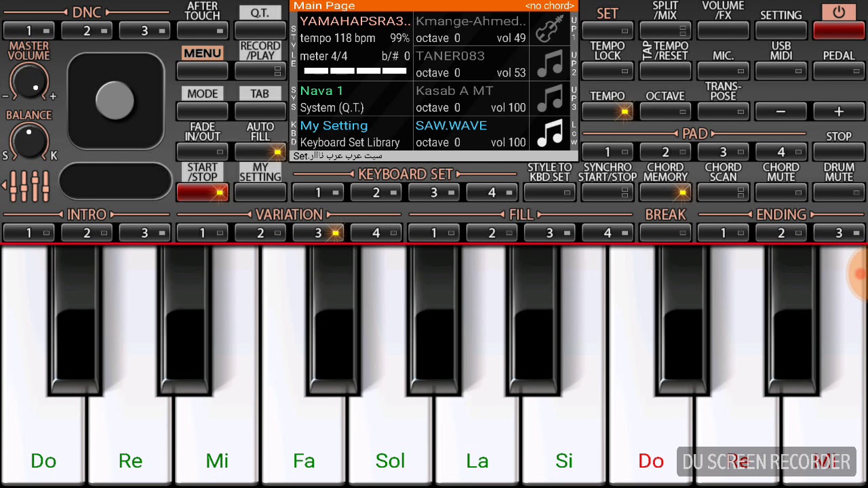Toggle the Start/Stop button

click(202, 192)
